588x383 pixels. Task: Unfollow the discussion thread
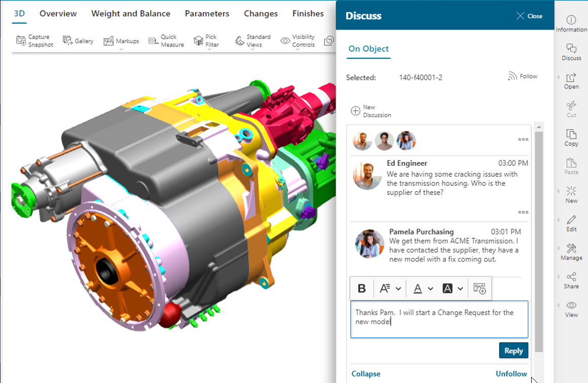click(x=511, y=373)
